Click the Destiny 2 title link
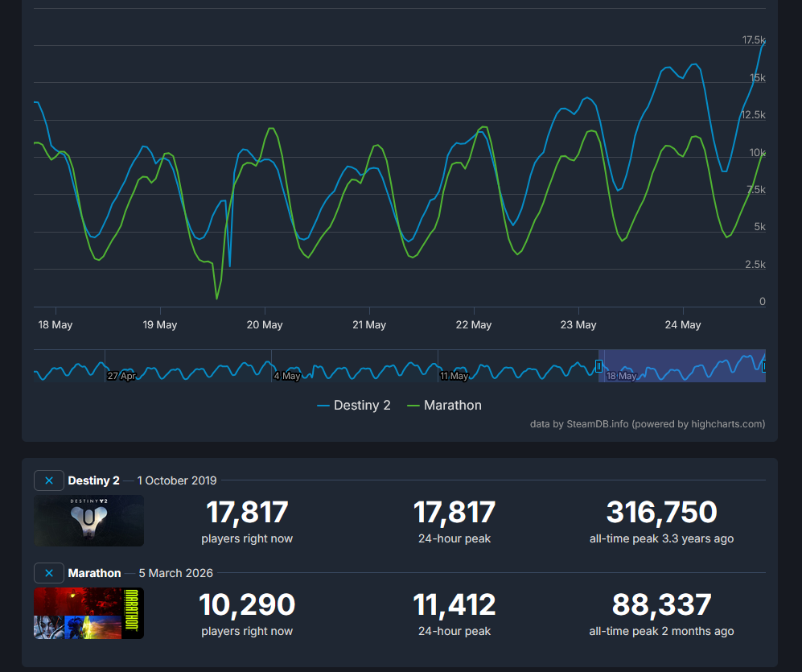The image size is (802, 672). pyautogui.click(x=93, y=480)
